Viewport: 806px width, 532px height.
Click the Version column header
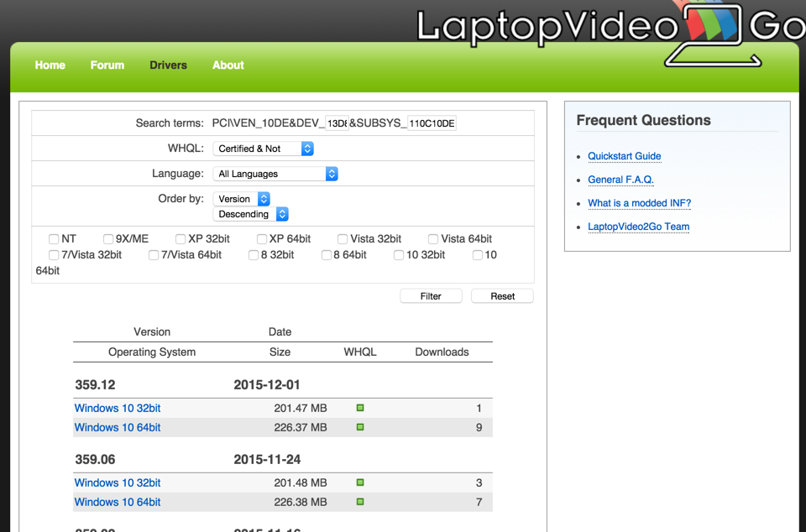pyautogui.click(x=152, y=331)
